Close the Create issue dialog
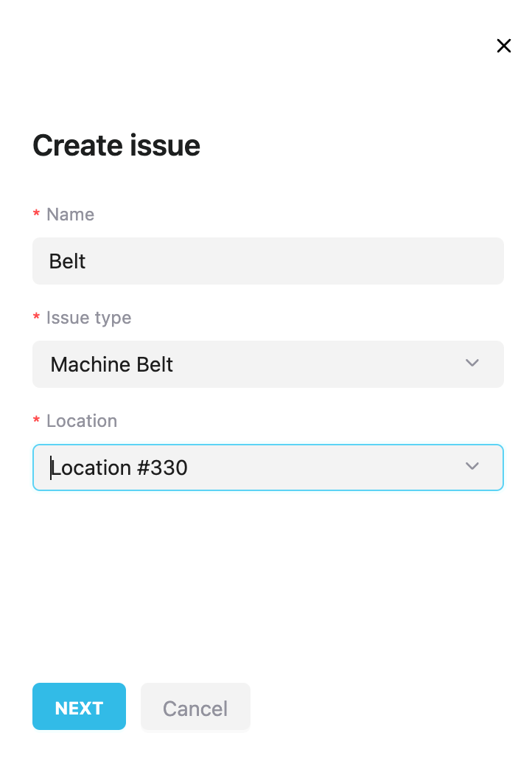 point(503,46)
